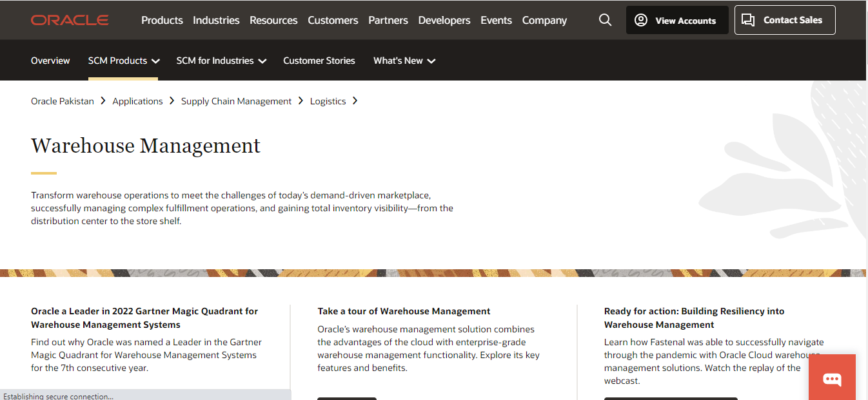Follow the Oracle Pakistan breadcrumb

click(63, 101)
